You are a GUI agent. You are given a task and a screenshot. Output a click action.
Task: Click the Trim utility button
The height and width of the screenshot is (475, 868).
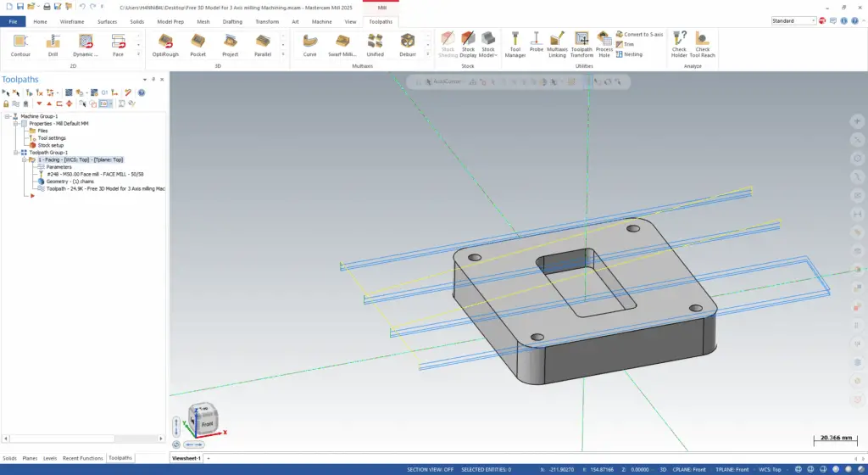625,44
